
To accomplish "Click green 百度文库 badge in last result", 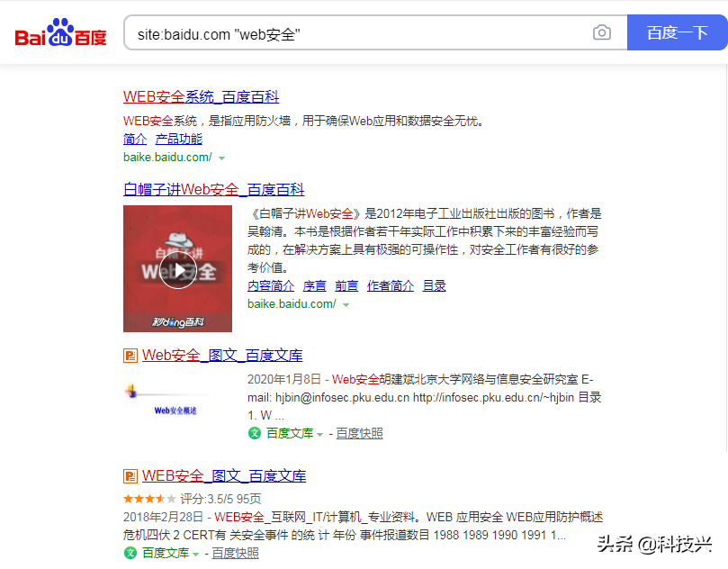I will [x=130, y=553].
